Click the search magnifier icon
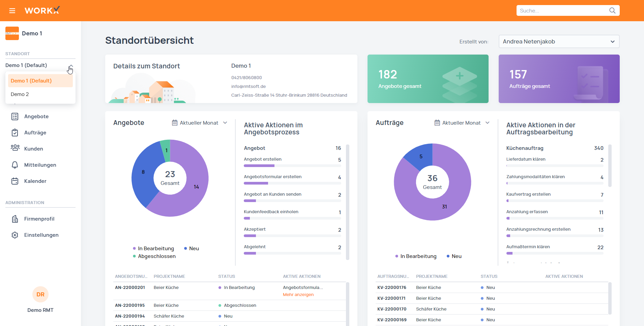The image size is (644, 326). (x=612, y=11)
